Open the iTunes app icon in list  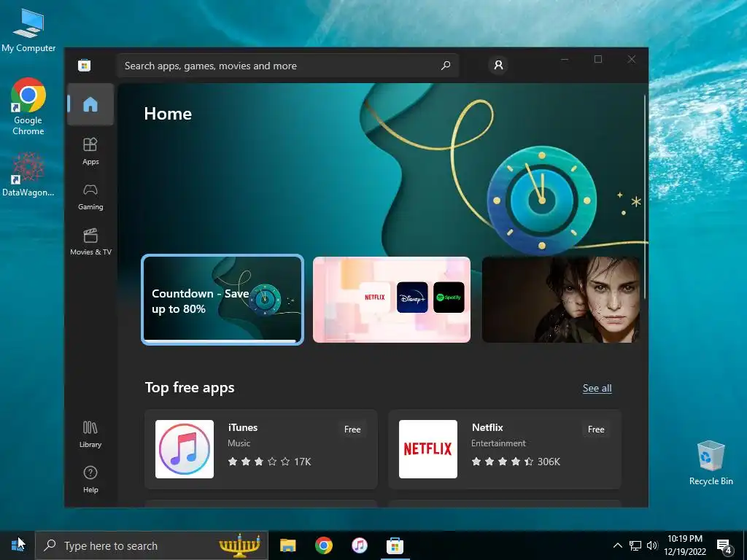click(185, 449)
